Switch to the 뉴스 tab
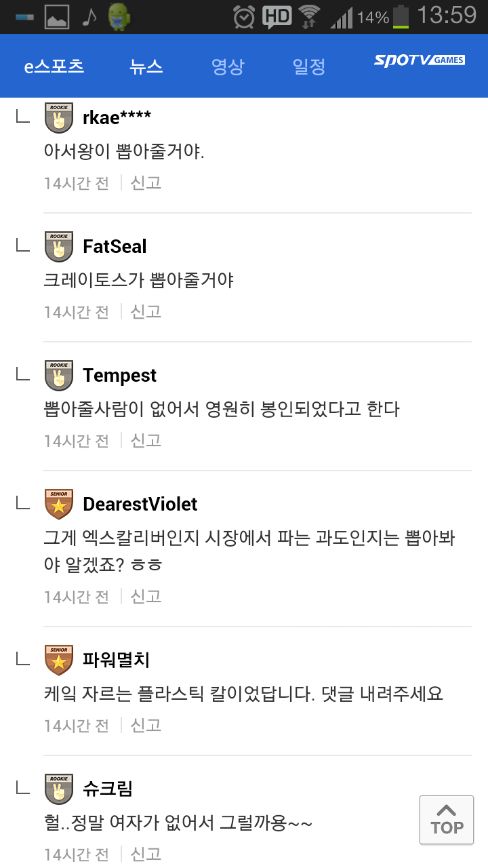The image size is (488, 868). 146,66
